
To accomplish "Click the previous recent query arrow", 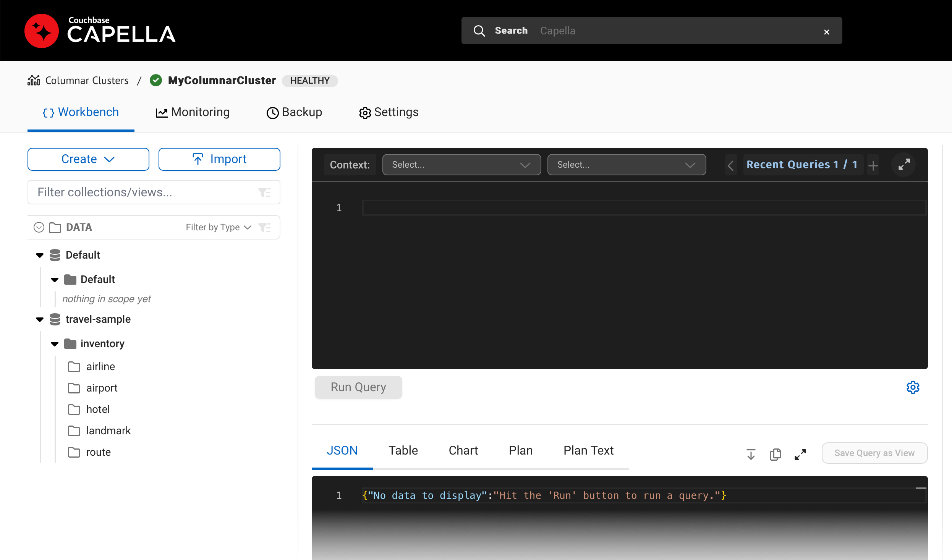I will (x=731, y=165).
